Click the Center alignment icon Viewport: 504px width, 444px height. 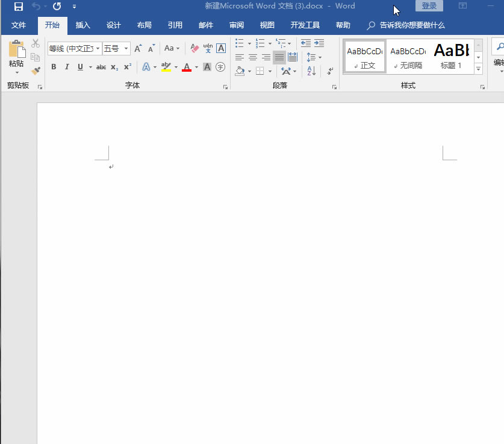click(x=253, y=57)
